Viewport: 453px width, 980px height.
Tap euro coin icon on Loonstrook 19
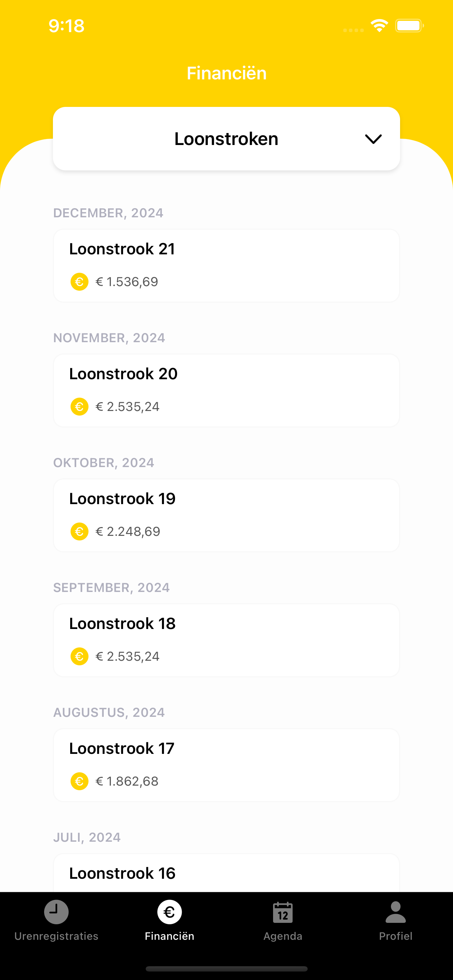(79, 531)
